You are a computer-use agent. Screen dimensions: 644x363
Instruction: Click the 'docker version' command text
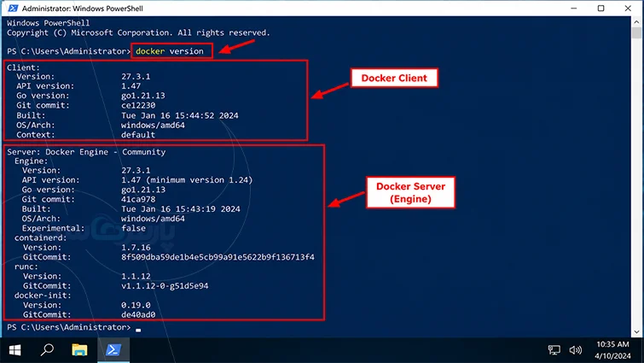coord(170,51)
